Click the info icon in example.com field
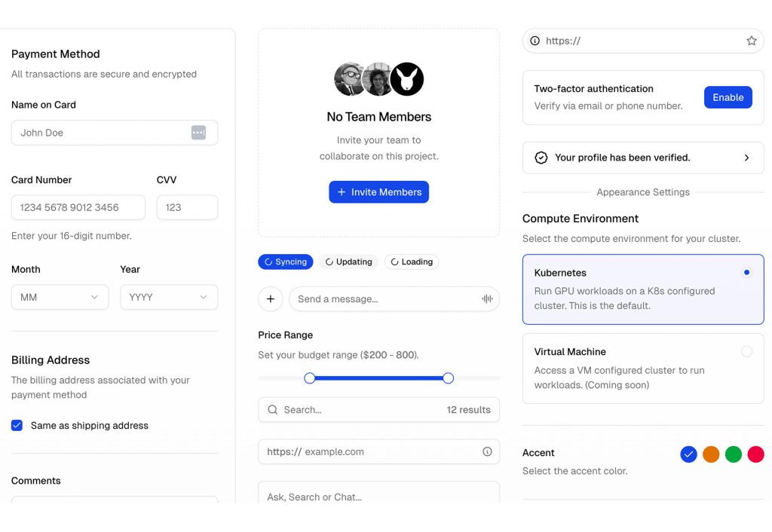The image size is (772, 532). pos(487,452)
